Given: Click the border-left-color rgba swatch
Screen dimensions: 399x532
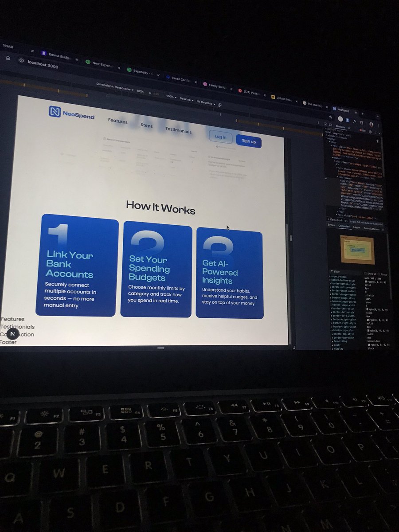Looking at the screenshot, I should click(x=367, y=309).
